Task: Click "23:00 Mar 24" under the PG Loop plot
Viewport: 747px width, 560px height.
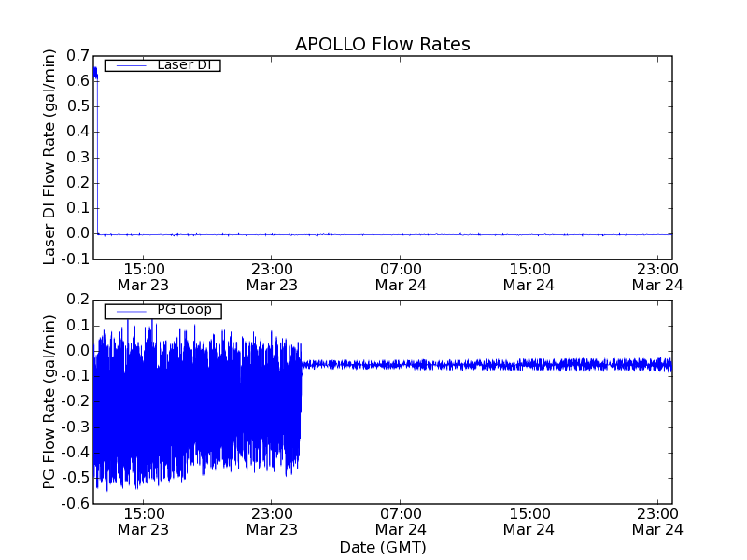Action: click(657, 522)
